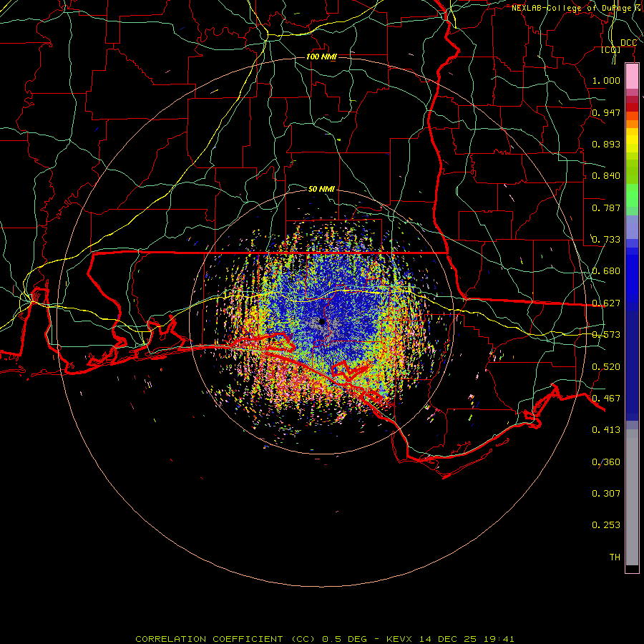Image resolution: width=644 pixels, height=644 pixels.
Task: Click the black radar site dot at center
Action: click(322, 321)
